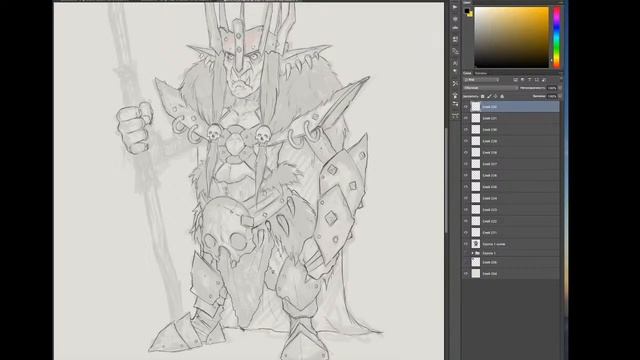
Task: Filter layers by shape layers icon
Action: (537, 80)
